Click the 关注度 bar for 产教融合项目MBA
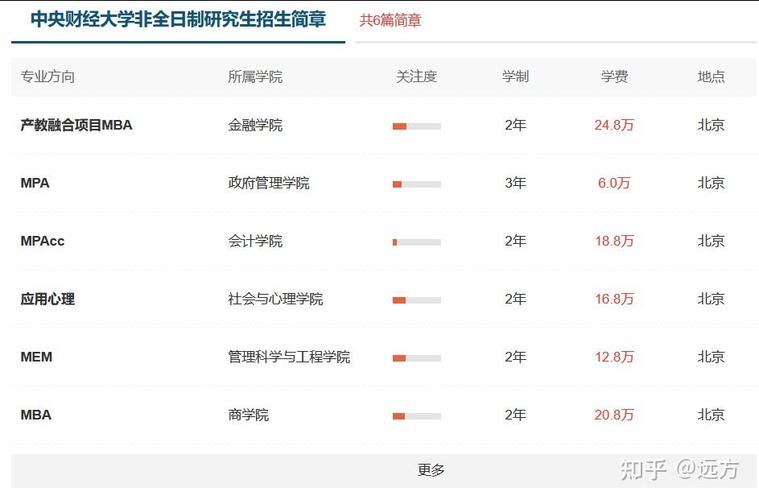The image size is (759, 500). pos(417,126)
